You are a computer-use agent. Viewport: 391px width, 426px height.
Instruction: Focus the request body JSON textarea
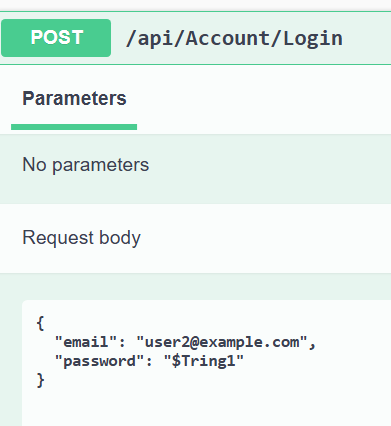click(x=206, y=363)
